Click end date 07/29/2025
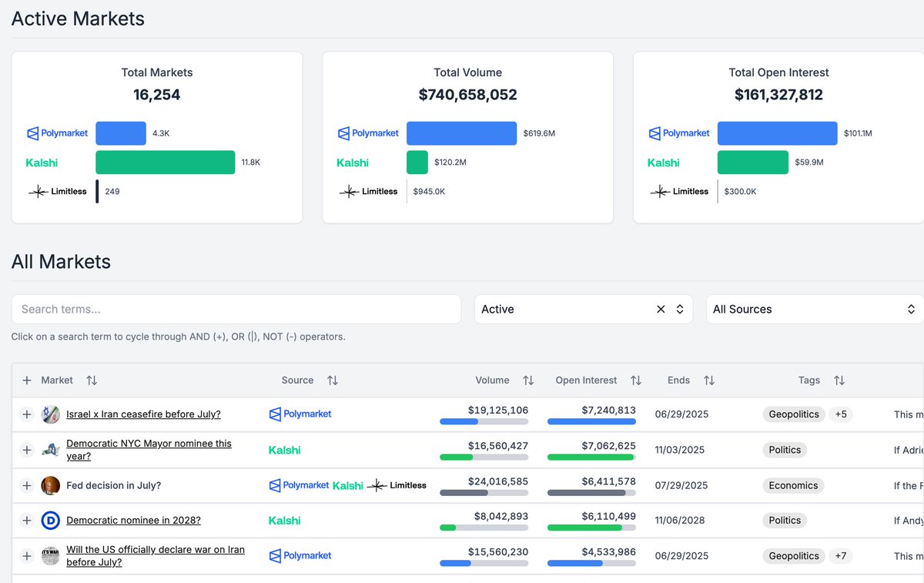 (x=681, y=485)
